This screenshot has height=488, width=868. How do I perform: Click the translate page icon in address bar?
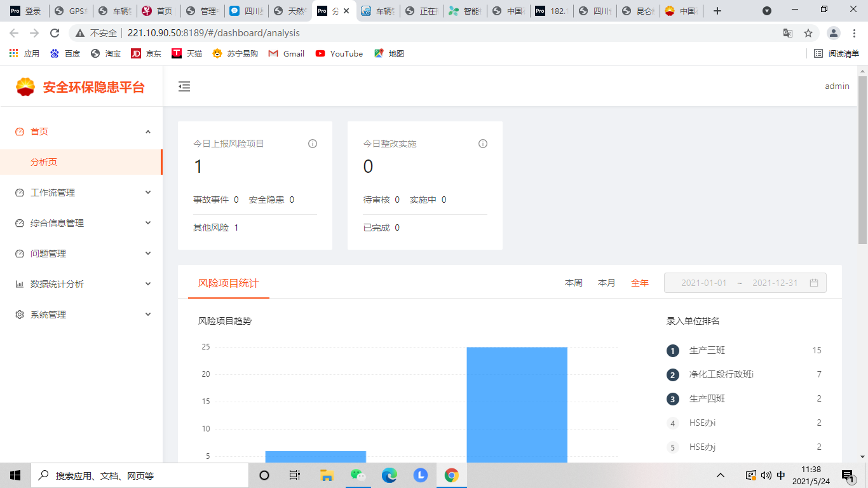788,33
